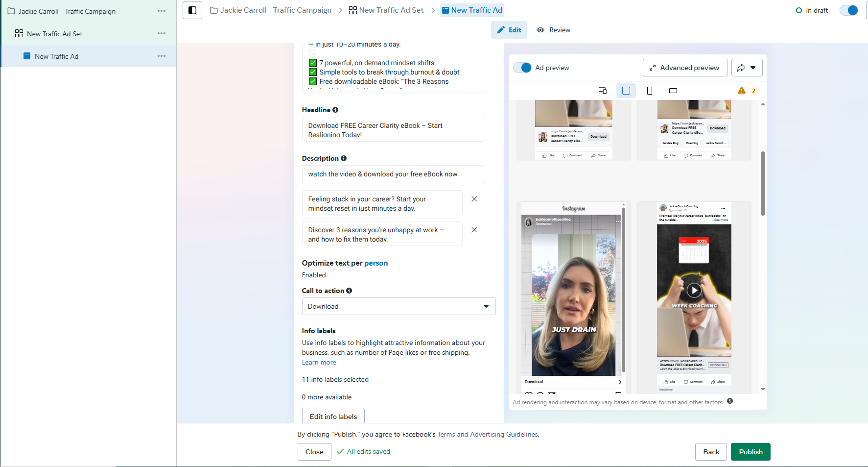Remove the 'Feeling stuck in your career' description
This screenshot has width=868, height=467.
(x=474, y=199)
